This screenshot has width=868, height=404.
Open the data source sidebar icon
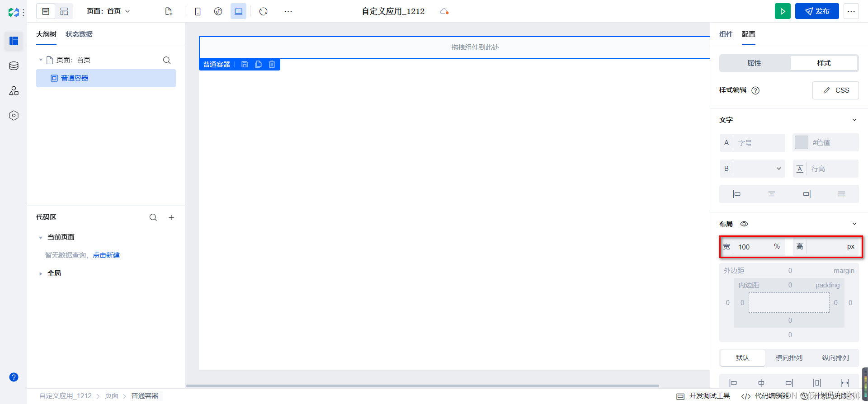pyautogui.click(x=14, y=66)
